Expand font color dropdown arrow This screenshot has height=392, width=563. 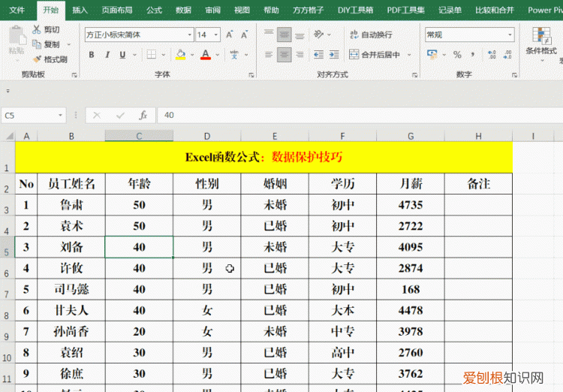point(217,55)
